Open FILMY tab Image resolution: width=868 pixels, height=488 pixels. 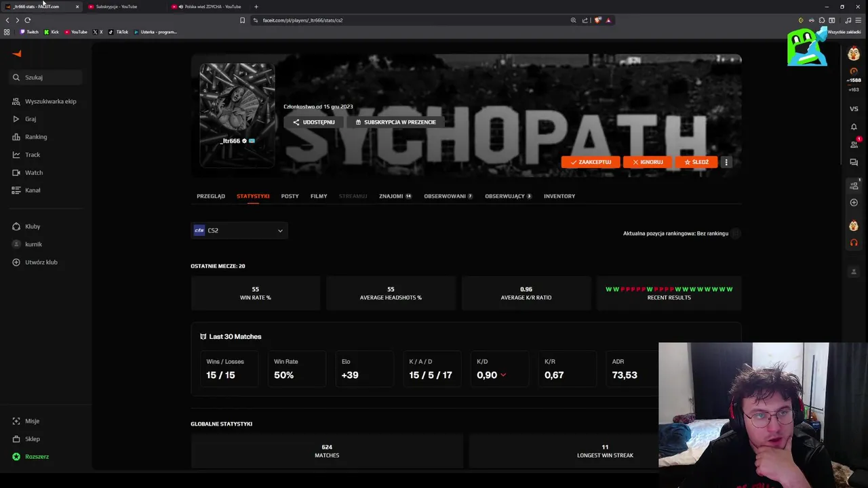319,196
